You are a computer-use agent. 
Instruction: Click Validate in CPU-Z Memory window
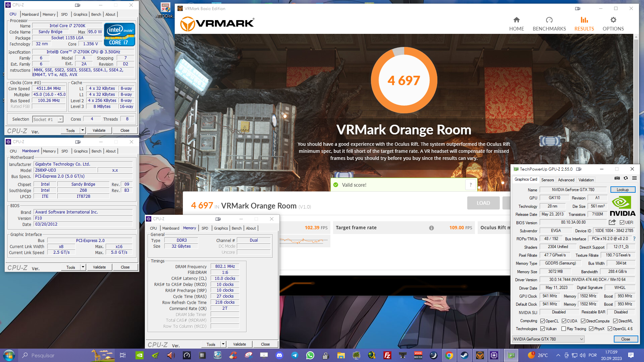coord(239,344)
